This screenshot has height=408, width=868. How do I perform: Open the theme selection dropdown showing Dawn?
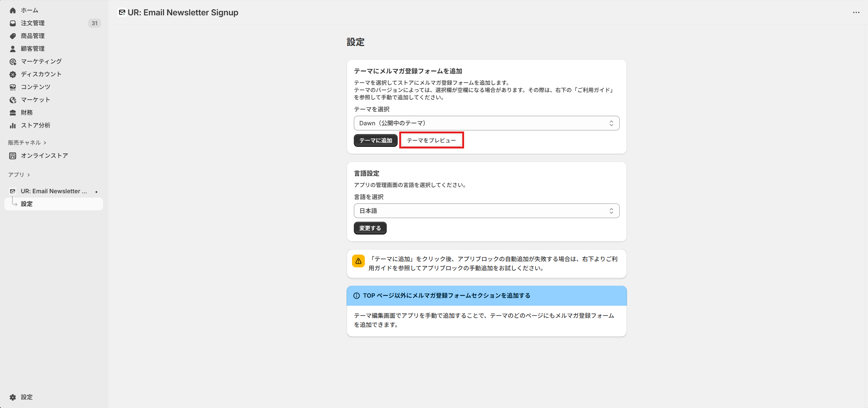(486, 123)
